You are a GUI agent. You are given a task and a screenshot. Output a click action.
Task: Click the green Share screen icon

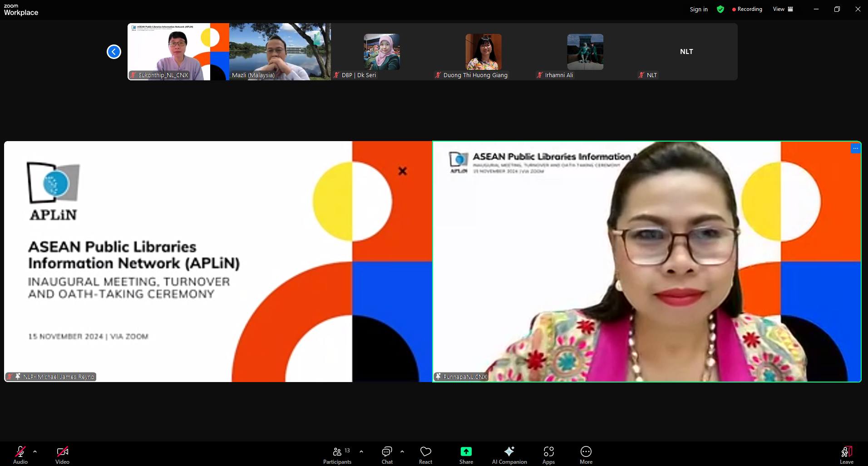tap(466, 451)
